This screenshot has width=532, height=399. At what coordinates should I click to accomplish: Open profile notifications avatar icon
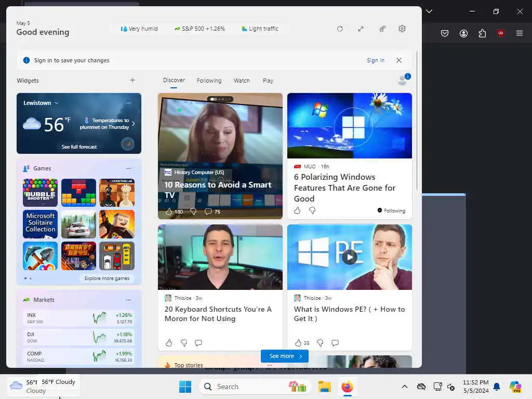click(x=404, y=79)
